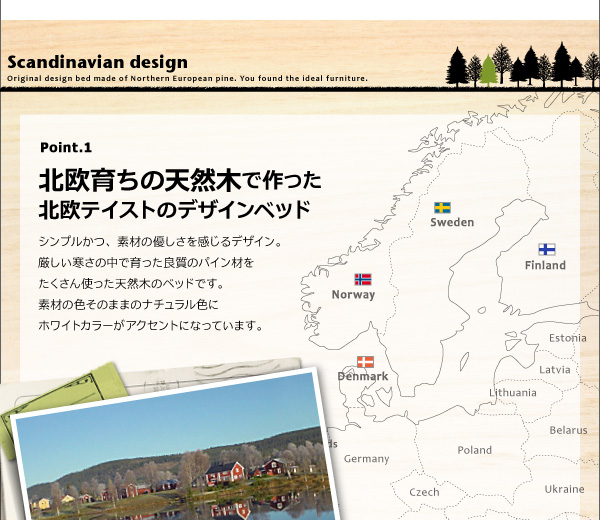Select the green tree in the header
This screenshot has width=600, height=520.
pos(488,69)
